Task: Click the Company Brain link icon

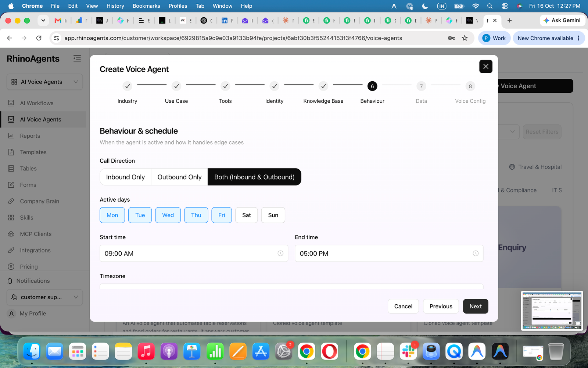Action: click(x=11, y=201)
